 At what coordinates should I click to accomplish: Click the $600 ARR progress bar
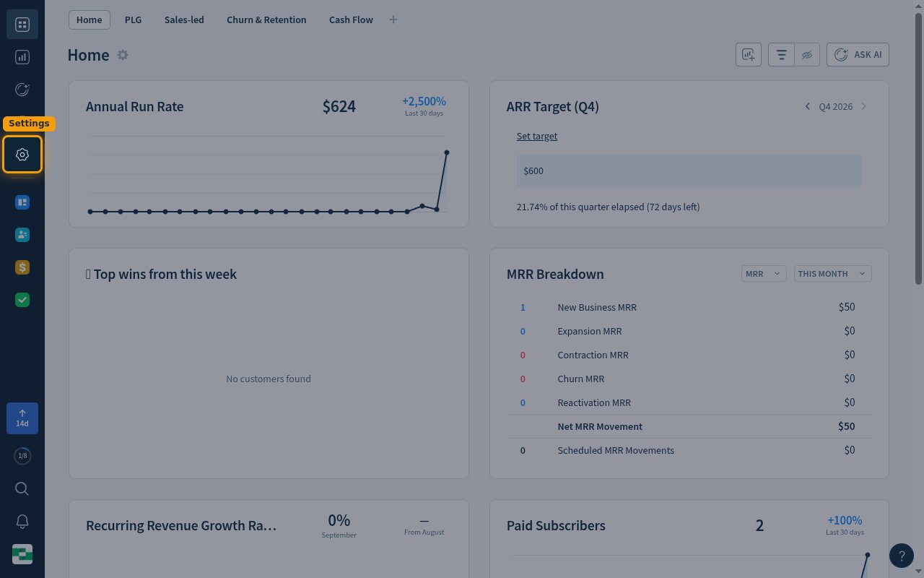pos(689,171)
